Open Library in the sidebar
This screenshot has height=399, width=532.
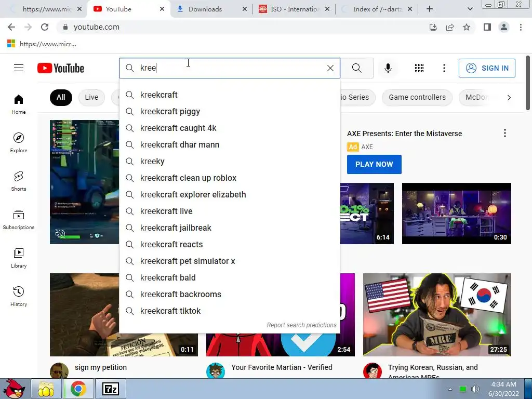(19, 258)
